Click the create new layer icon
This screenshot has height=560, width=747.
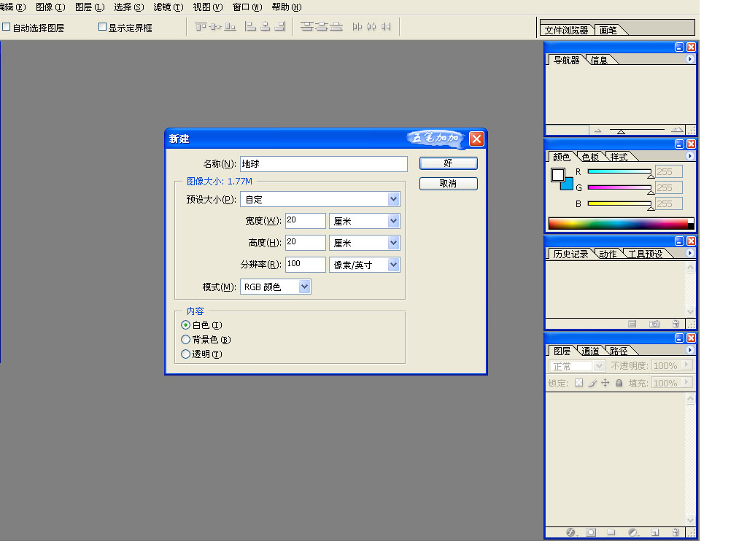[x=655, y=532]
